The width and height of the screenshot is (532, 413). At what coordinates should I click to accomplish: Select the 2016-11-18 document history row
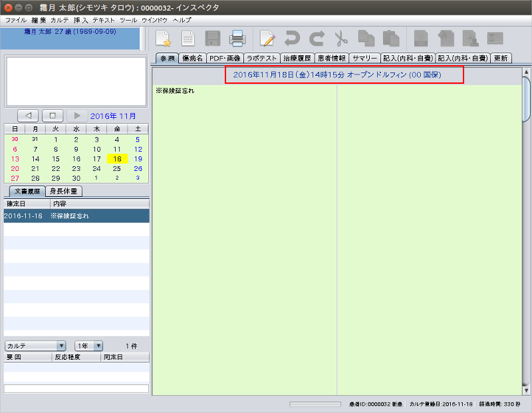click(x=76, y=216)
